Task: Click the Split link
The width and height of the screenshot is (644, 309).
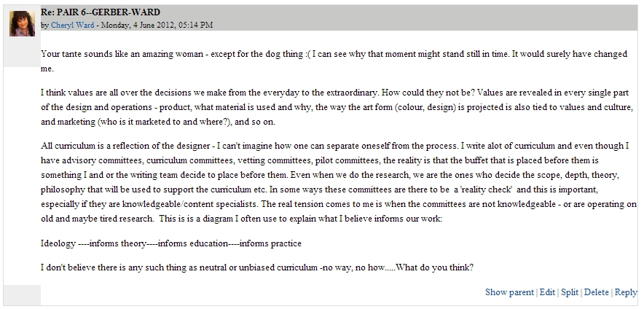Action: point(570,292)
